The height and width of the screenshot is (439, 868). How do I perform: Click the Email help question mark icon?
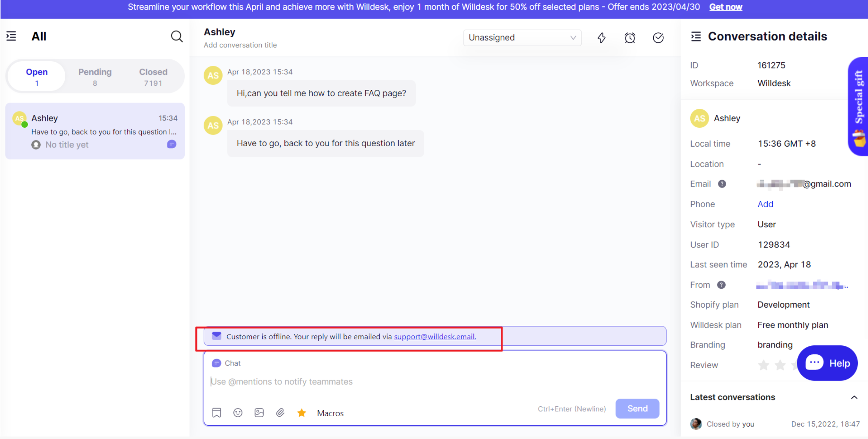(x=722, y=184)
